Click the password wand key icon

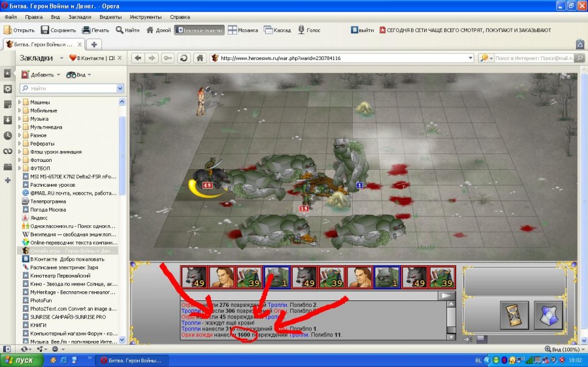168,58
